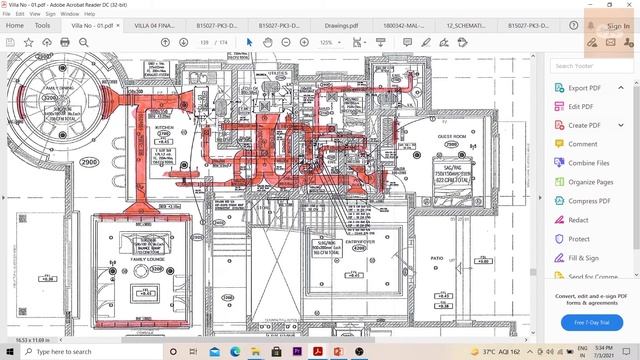Go to the previous page arrow
The height and width of the screenshot is (360, 640).
[x=165, y=42]
